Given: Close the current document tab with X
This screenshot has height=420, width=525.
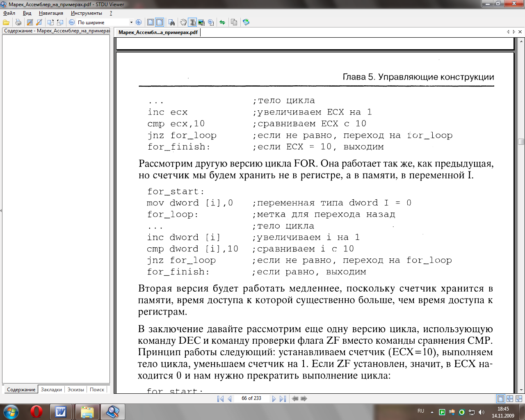Looking at the screenshot, I should click(520, 32).
